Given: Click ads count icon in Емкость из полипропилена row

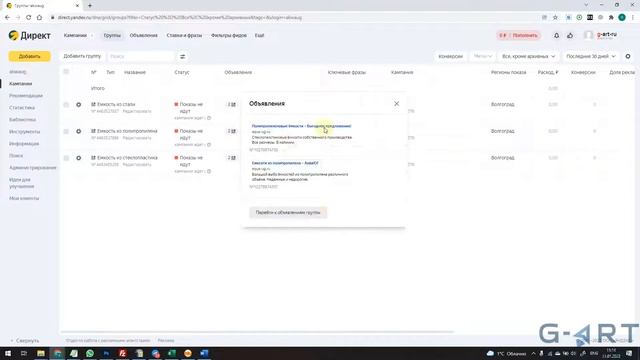Looking at the screenshot, I should click(231, 131).
